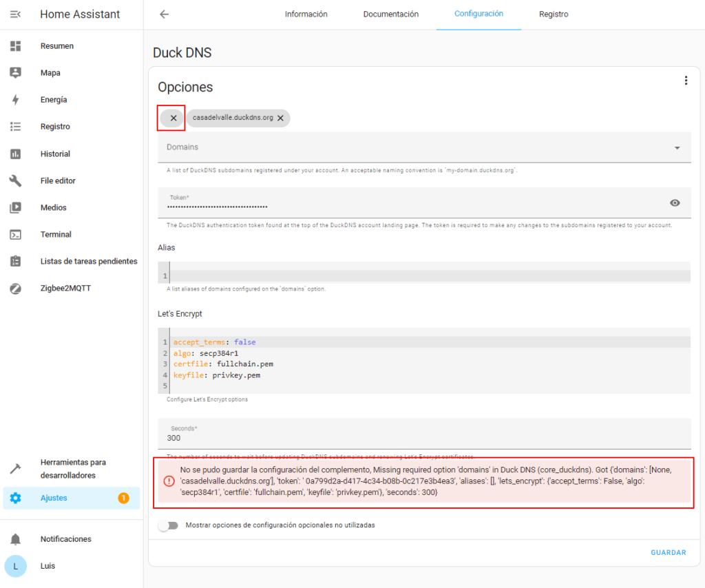
Task: Click into the Seconds input field
Action: (x=423, y=438)
